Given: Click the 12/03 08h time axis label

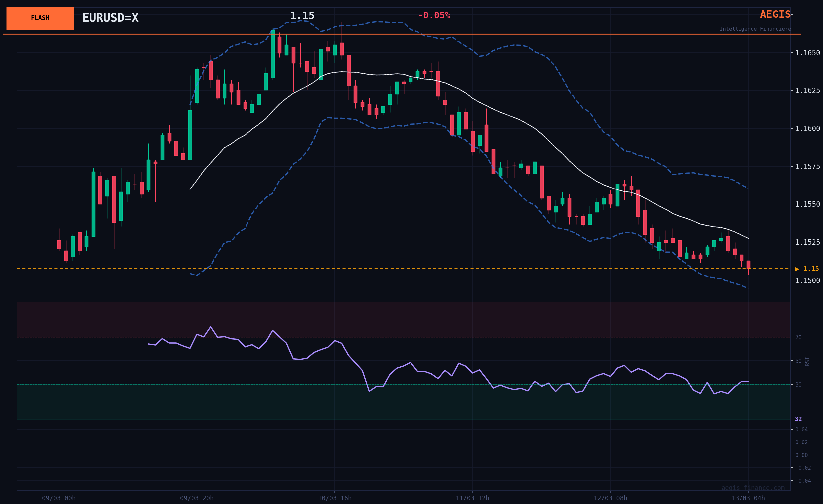Looking at the screenshot, I should click(610, 498).
